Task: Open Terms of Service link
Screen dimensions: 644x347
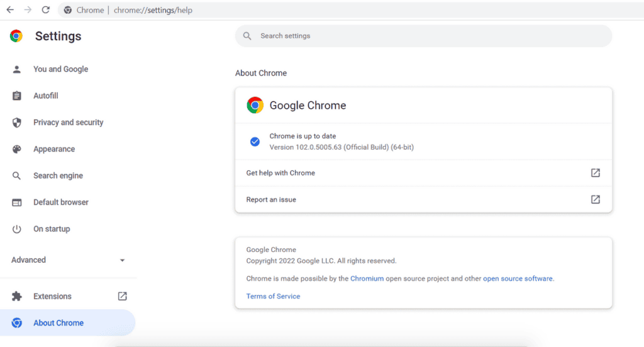Action: (x=273, y=296)
